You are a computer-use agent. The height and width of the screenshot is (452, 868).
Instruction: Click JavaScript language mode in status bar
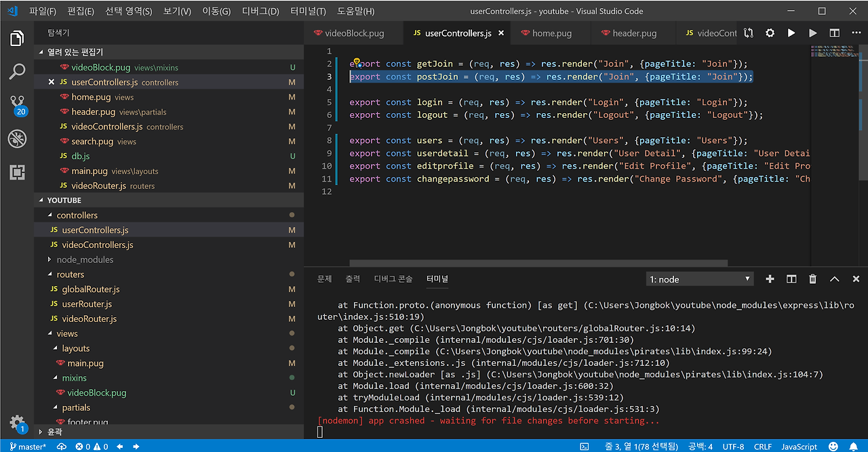pyautogui.click(x=799, y=447)
